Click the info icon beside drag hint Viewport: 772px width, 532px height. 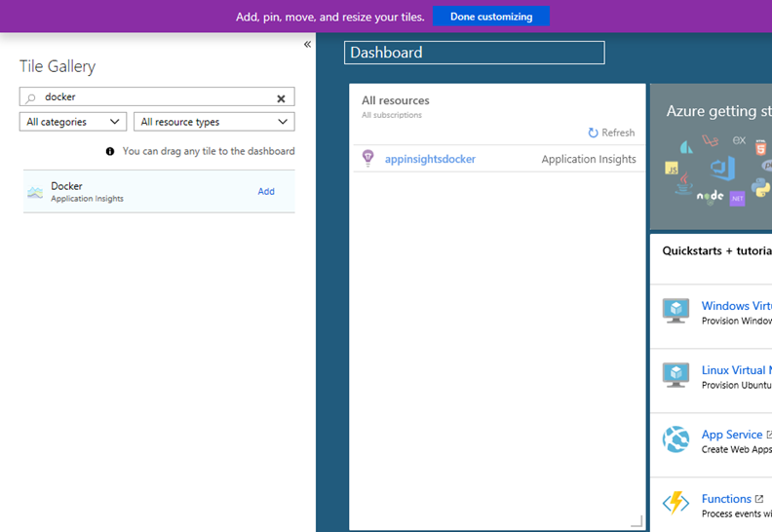(x=110, y=151)
